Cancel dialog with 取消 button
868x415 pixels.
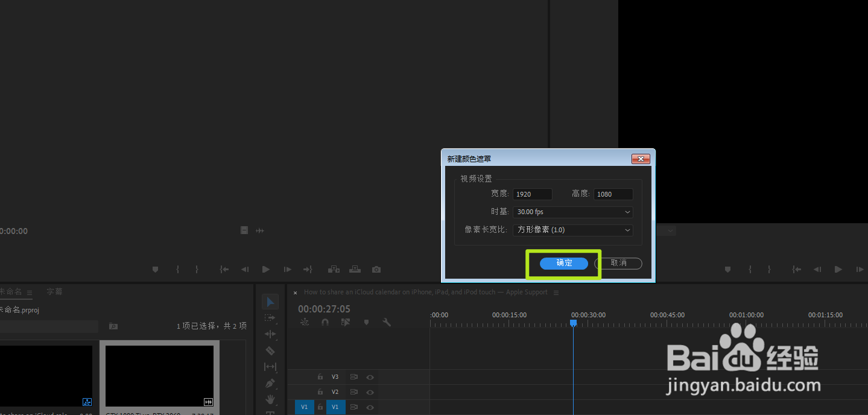point(618,264)
